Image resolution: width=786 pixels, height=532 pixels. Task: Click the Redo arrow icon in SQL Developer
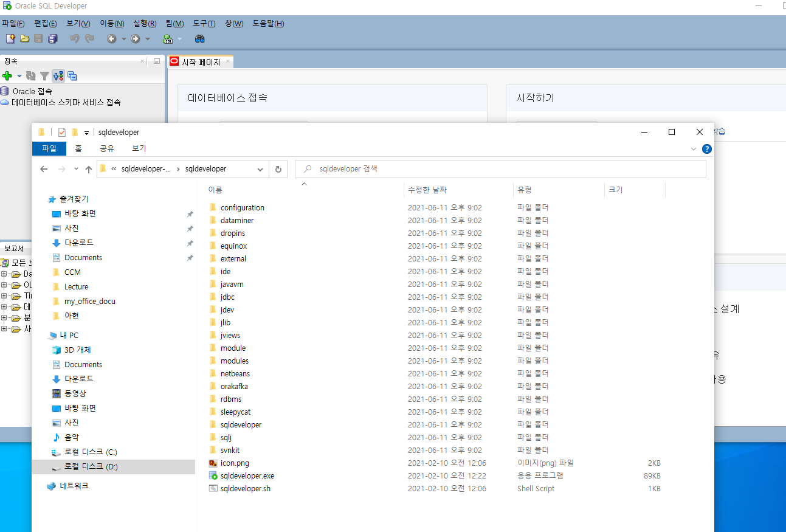[x=89, y=38]
